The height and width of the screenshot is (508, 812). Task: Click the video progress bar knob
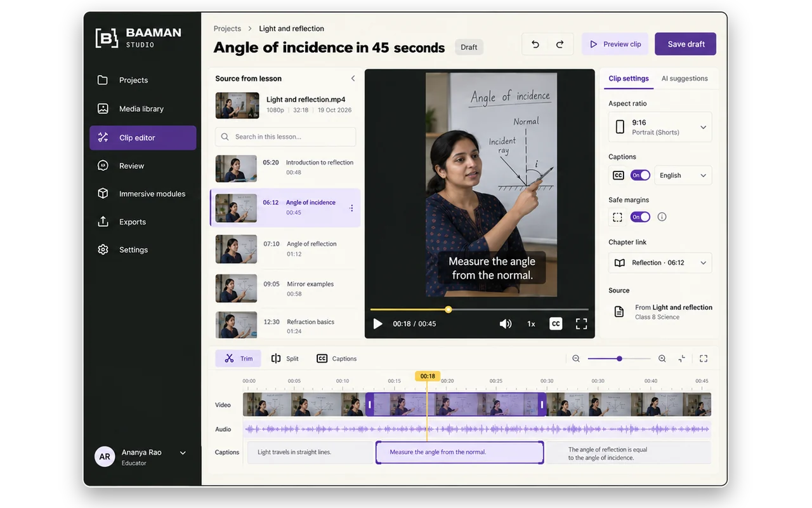coord(448,310)
